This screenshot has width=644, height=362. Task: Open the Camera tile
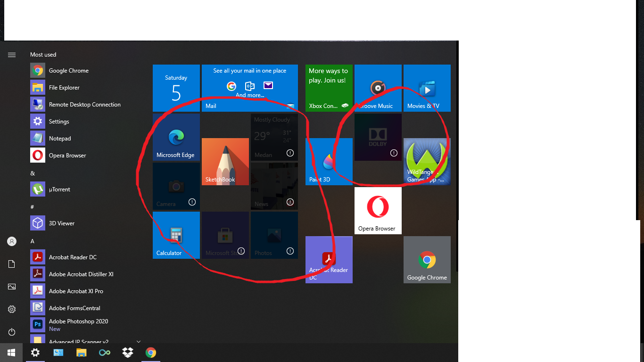tap(176, 186)
